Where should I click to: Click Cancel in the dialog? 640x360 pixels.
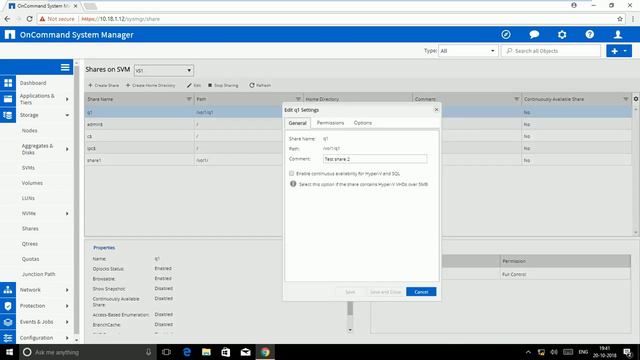click(x=421, y=292)
